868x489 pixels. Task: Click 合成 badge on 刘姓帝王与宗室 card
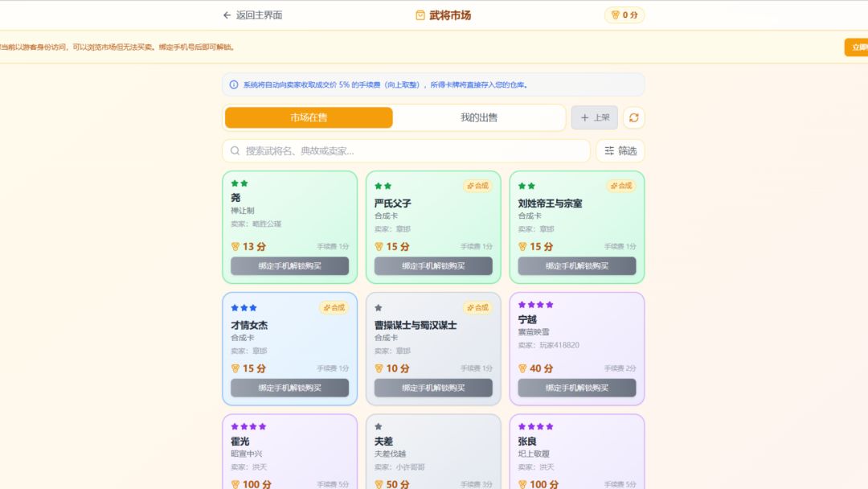click(621, 186)
